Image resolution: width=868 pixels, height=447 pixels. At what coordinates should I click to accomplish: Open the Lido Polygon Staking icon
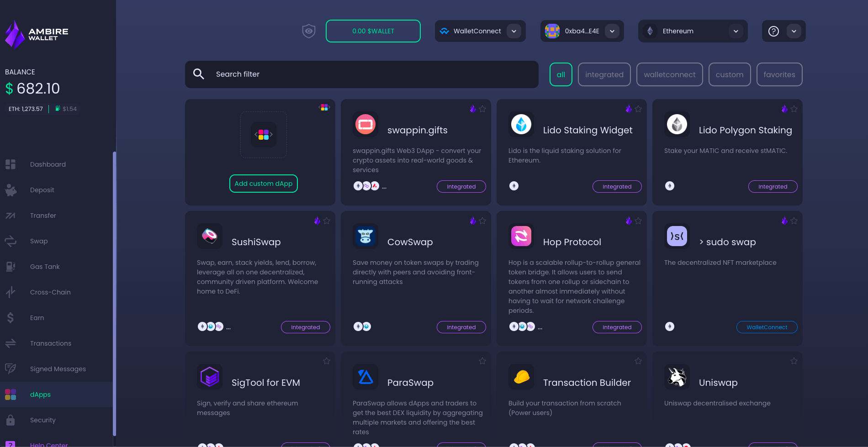coord(677,124)
